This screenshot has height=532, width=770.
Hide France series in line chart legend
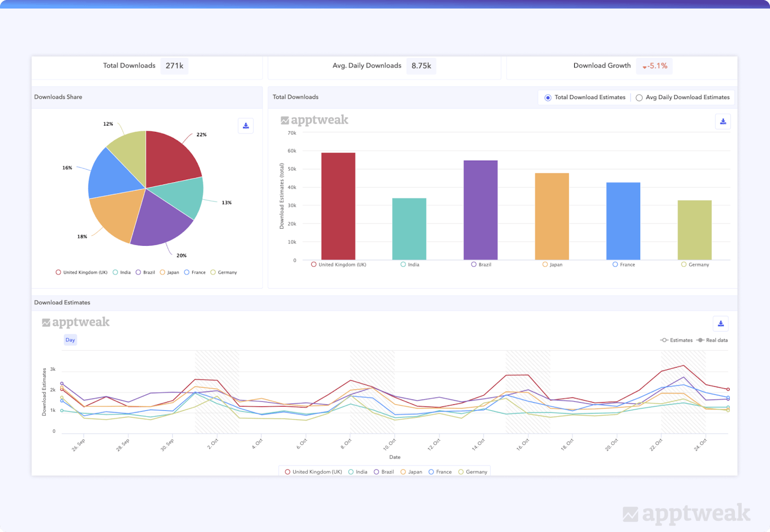click(440, 472)
